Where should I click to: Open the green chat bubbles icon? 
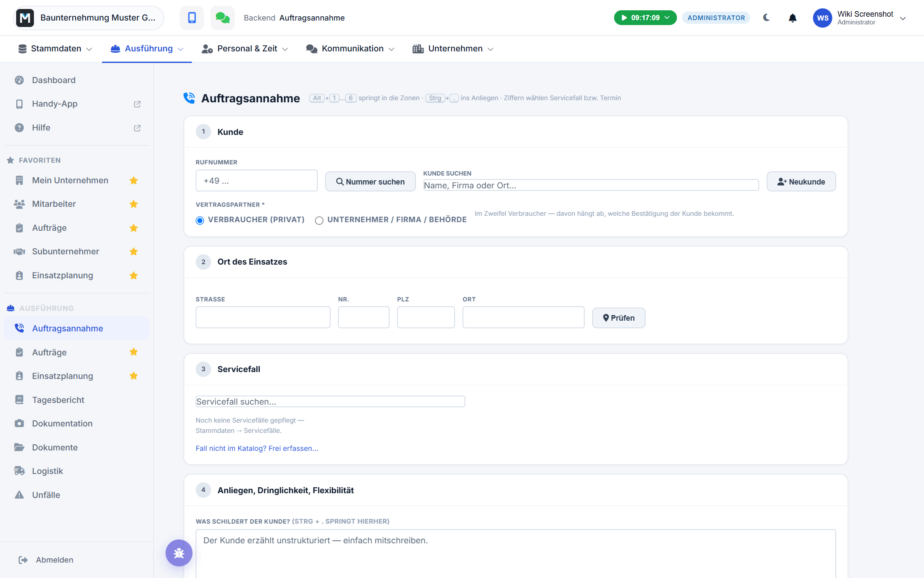[x=222, y=18]
